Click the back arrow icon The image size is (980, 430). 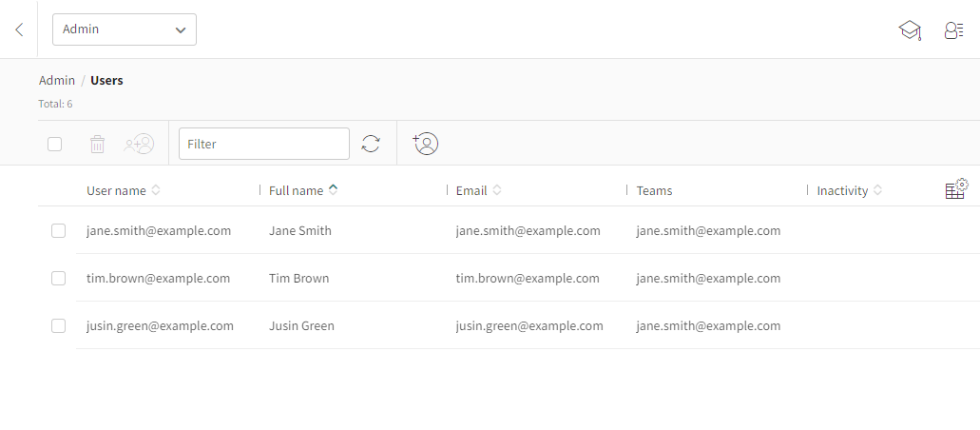(19, 29)
